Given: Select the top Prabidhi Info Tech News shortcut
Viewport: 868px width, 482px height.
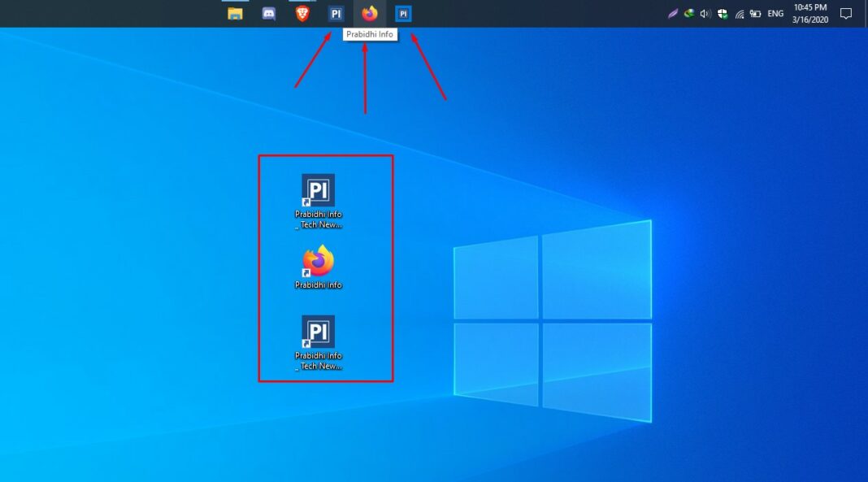Looking at the screenshot, I should pyautogui.click(x=317, y=191).
